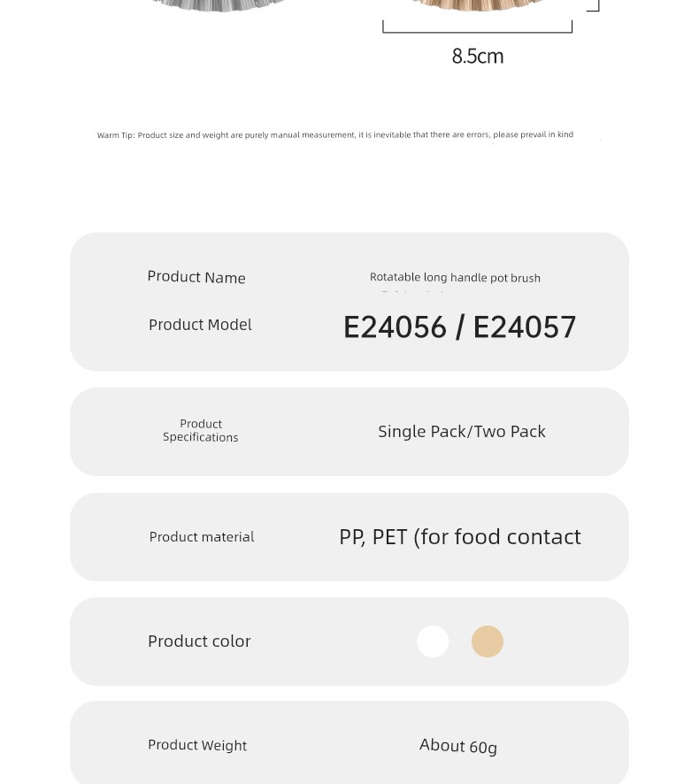Click the About 60g weight value

coord(458,745)
